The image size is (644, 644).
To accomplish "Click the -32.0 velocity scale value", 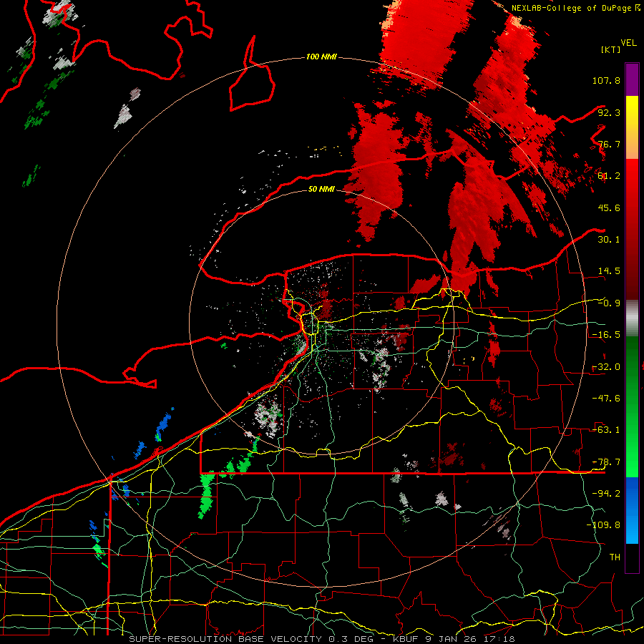I will [x=606, y=367].
